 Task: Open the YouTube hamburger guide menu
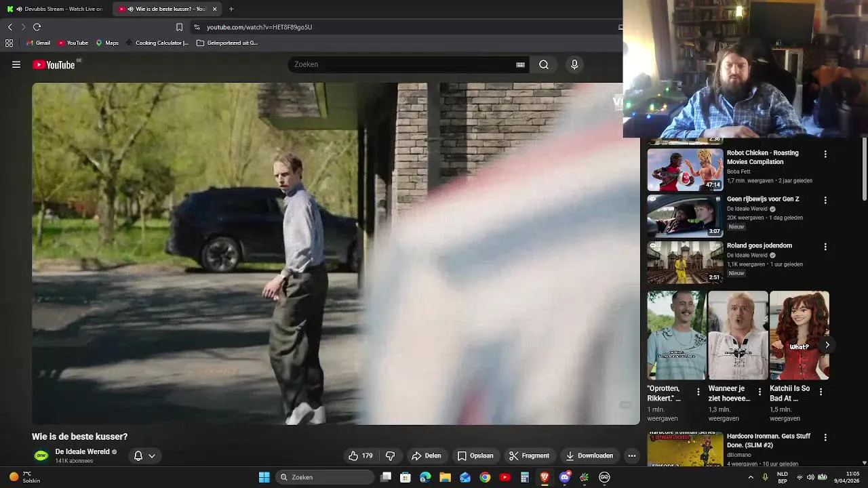pyautogui.click(x=16, y=64)
